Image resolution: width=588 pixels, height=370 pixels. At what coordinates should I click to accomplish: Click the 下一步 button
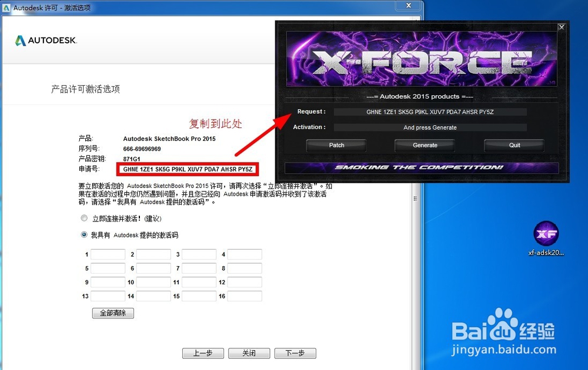point(295,353)
